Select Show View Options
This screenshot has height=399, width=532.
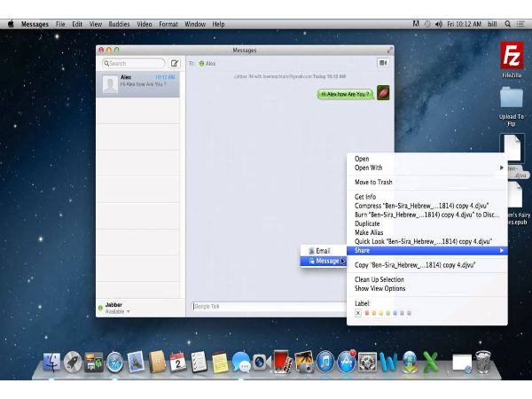(x=426, y=288)
